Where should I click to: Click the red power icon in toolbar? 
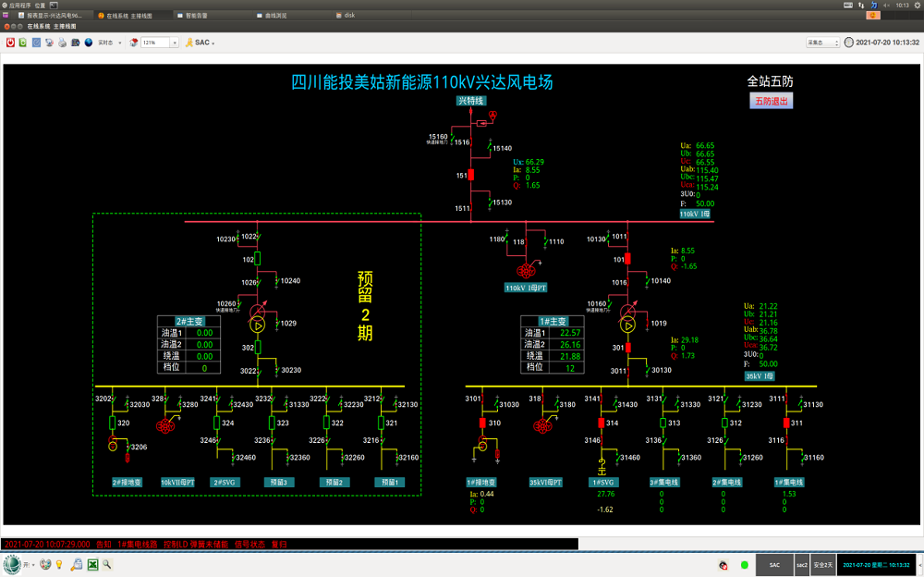[x=10, y=43]
